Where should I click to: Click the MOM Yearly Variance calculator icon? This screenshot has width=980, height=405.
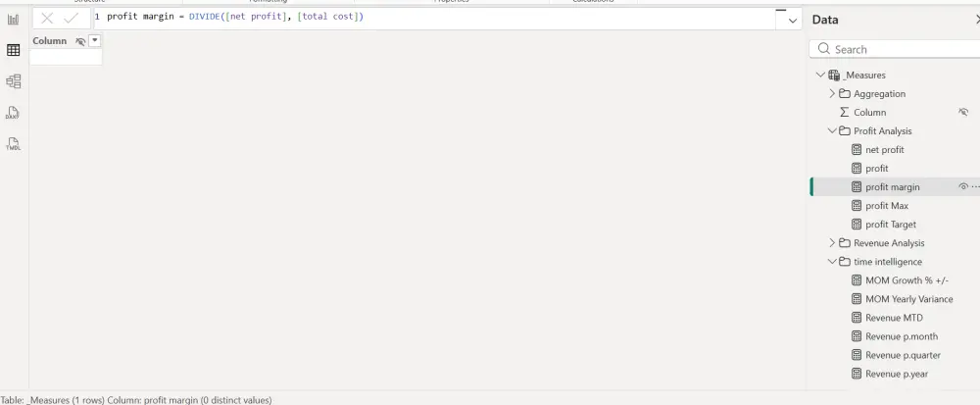pos(857,299)
